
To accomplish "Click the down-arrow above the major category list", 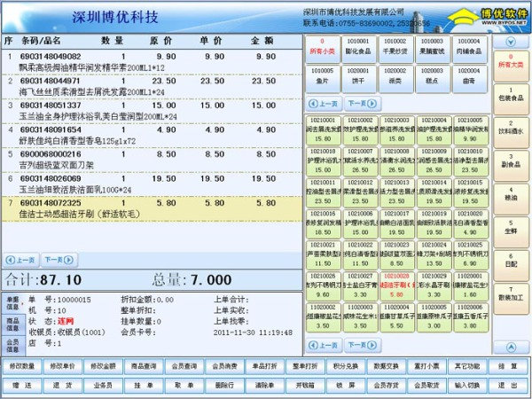I will click(511, 42).
